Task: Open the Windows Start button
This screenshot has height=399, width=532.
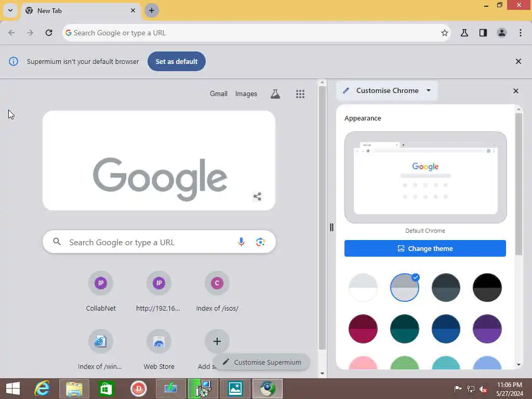Action: pyautogui.click(x=13, y=389)
